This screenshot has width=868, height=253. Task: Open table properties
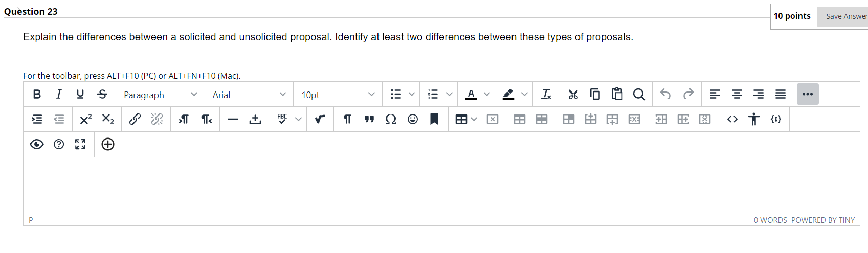click(x=520, y=119)
